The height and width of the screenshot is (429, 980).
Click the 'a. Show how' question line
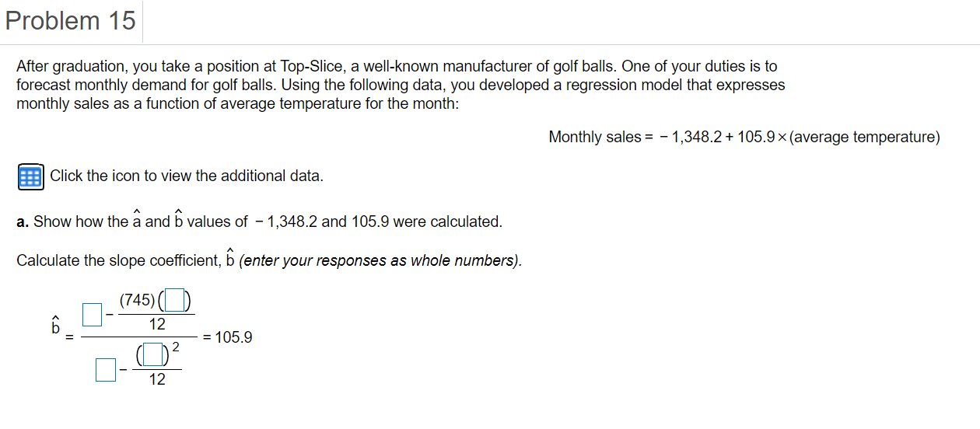259,221
